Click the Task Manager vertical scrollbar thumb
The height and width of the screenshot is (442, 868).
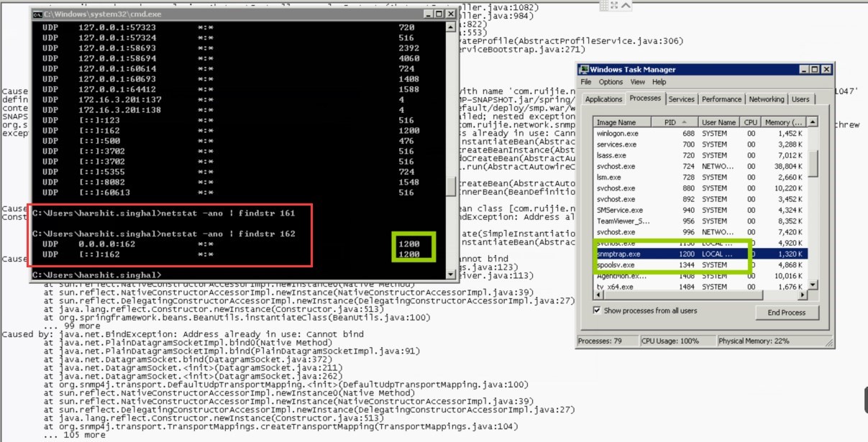click(x=813, y=164)
